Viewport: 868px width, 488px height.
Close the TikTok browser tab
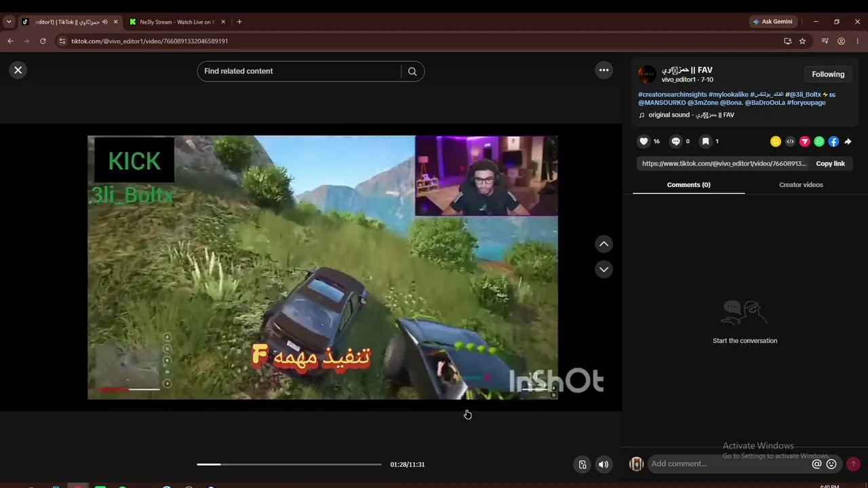tap(115, 22)
